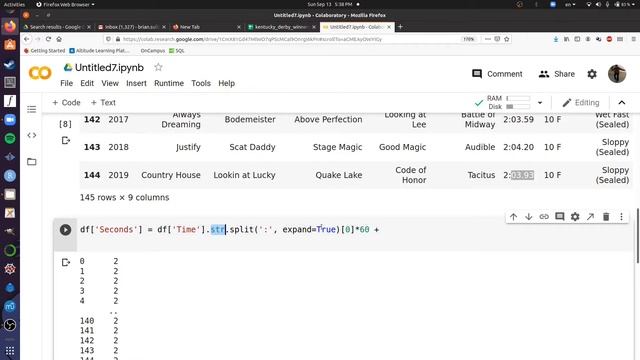Run the code cell with play button

[x=65, y=230]
